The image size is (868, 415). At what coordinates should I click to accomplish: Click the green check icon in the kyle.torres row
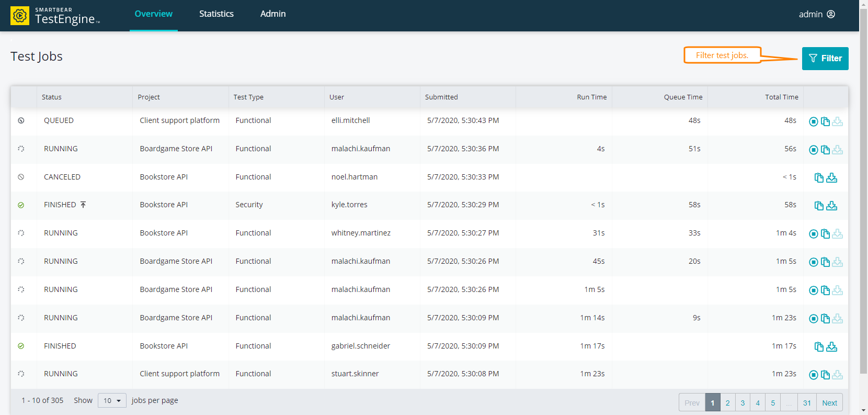21,205
